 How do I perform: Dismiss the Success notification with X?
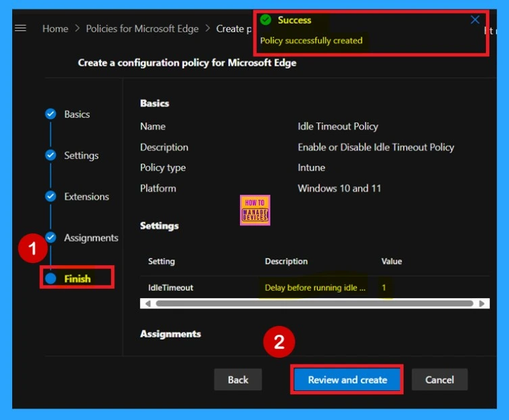click(475, 20)
